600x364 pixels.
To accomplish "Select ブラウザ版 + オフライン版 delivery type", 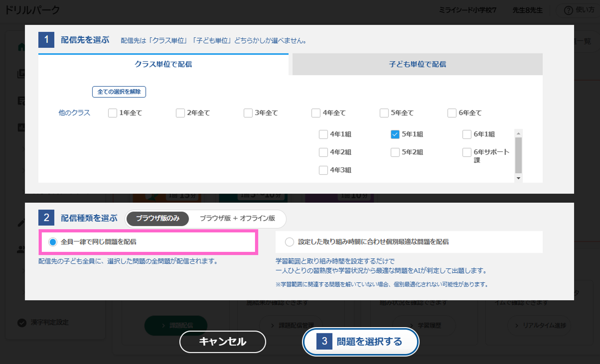I will 237,219.
